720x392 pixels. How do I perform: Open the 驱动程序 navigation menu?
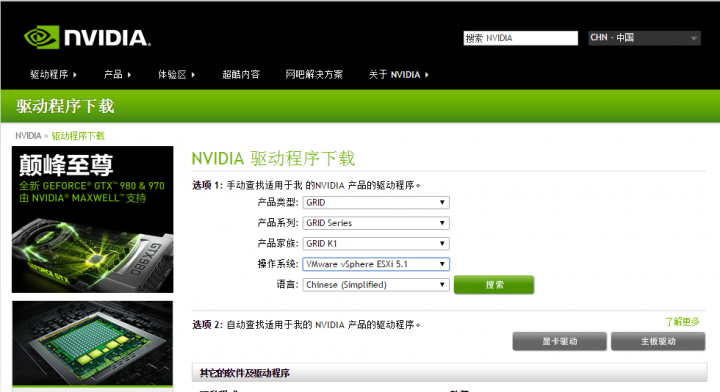pyautogui.click(x=53, y=74)
